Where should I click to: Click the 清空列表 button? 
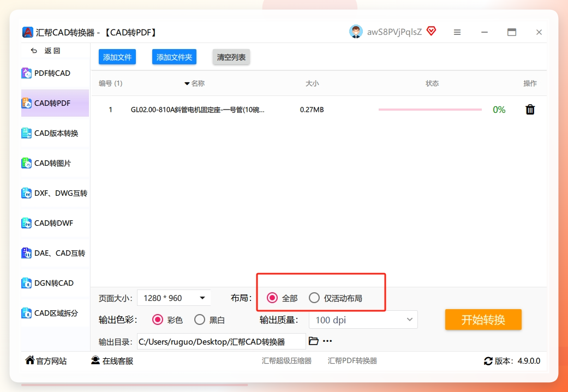(231, 57)
